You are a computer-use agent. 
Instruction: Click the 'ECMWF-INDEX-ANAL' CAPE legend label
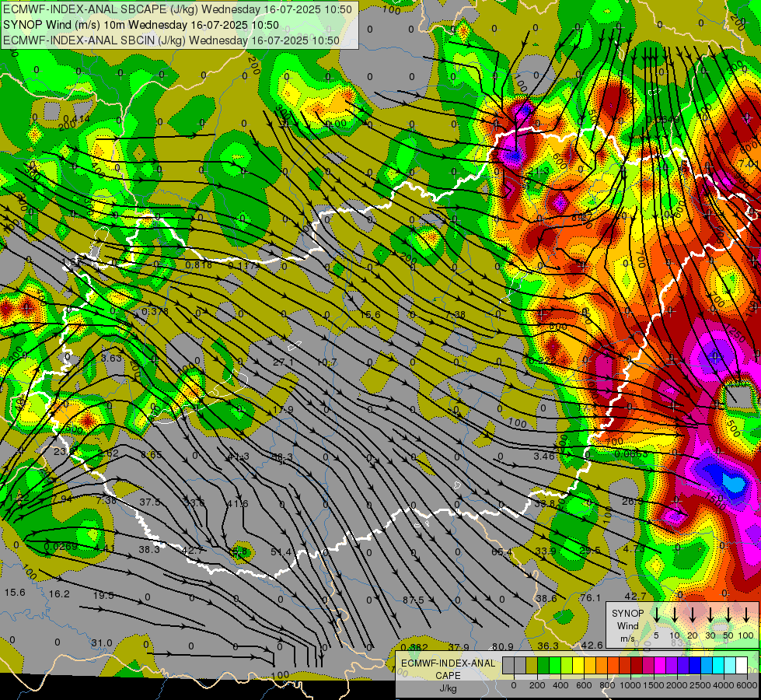click(448, 663)
